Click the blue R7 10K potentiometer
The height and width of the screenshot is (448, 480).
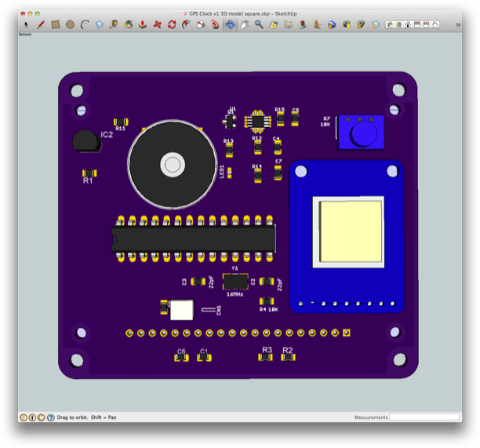[x=361, y=133]
